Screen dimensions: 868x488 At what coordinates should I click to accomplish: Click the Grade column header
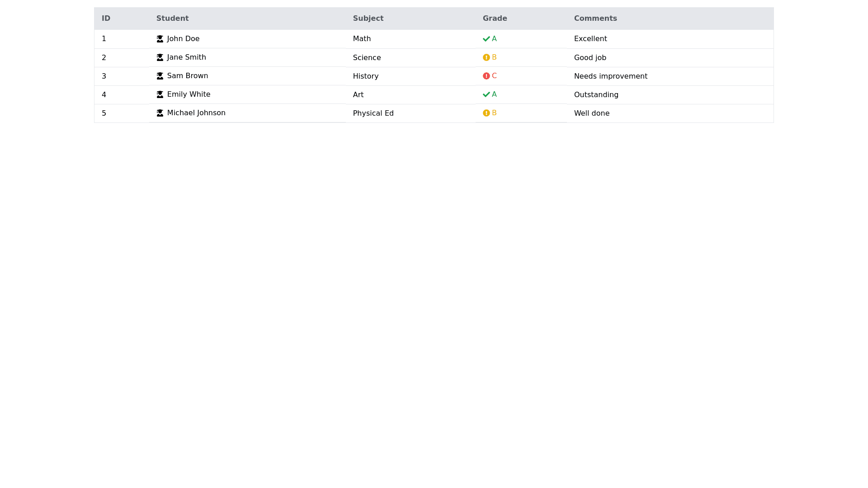click(495, 19)
